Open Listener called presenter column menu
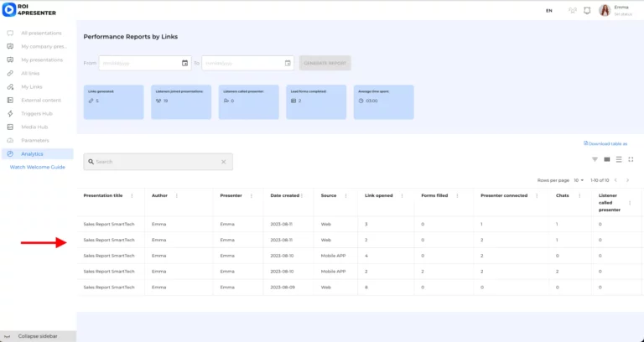Image resolution: width=644 pixels, height=342 pixels. tap(630, 203)
